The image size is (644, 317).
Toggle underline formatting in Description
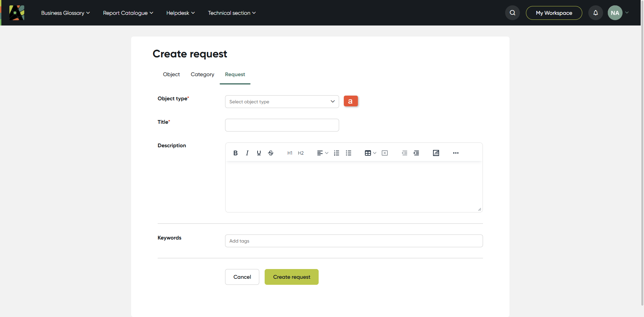(x=259, y=153)
